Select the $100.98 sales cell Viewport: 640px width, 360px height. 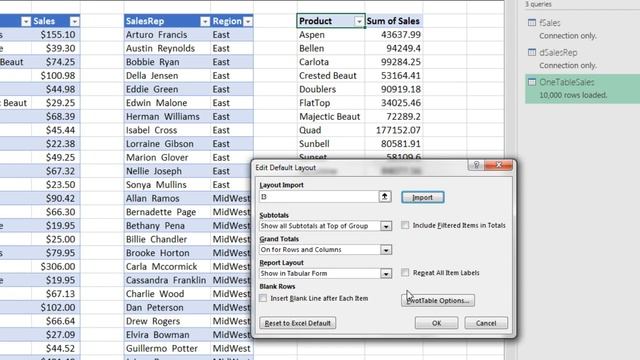pos(56,76)
